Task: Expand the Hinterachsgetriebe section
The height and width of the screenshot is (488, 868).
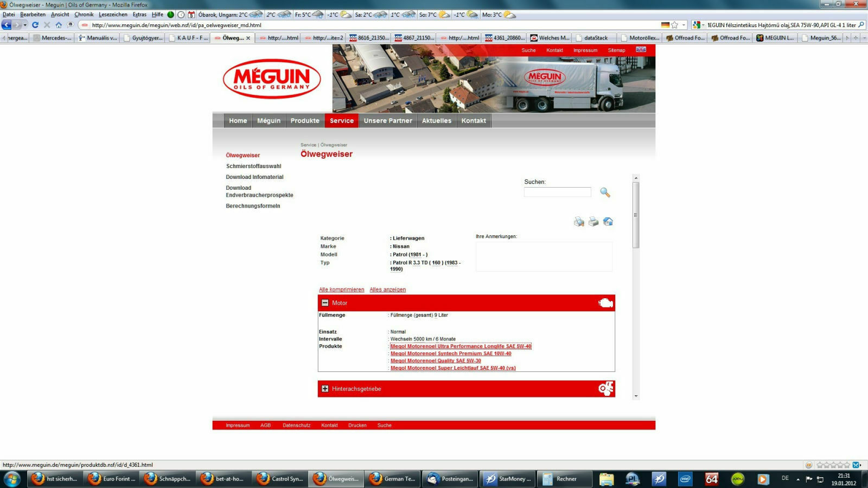Action: point(325,389)
